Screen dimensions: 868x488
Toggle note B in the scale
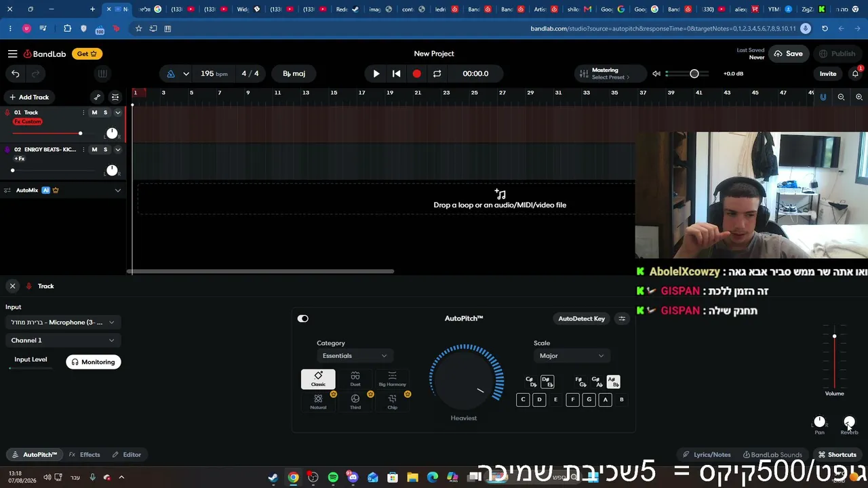(621, 400)
